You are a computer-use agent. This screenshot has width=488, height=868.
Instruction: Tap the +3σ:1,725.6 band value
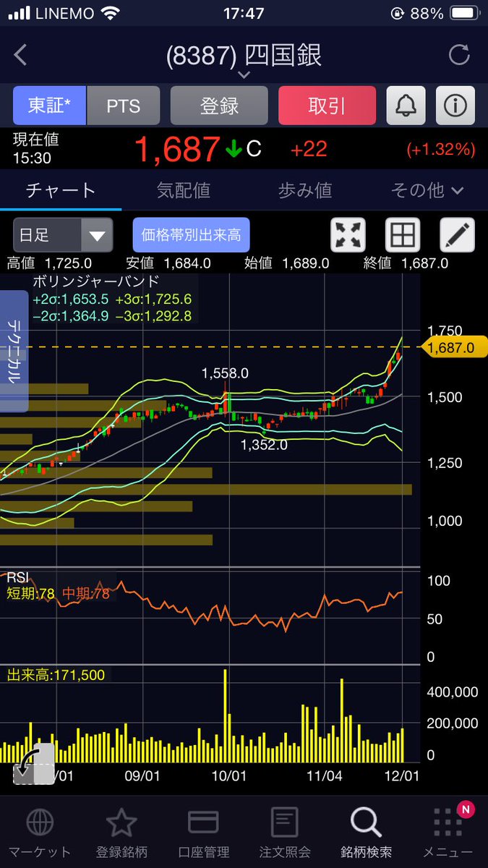(x=153, y=299)
